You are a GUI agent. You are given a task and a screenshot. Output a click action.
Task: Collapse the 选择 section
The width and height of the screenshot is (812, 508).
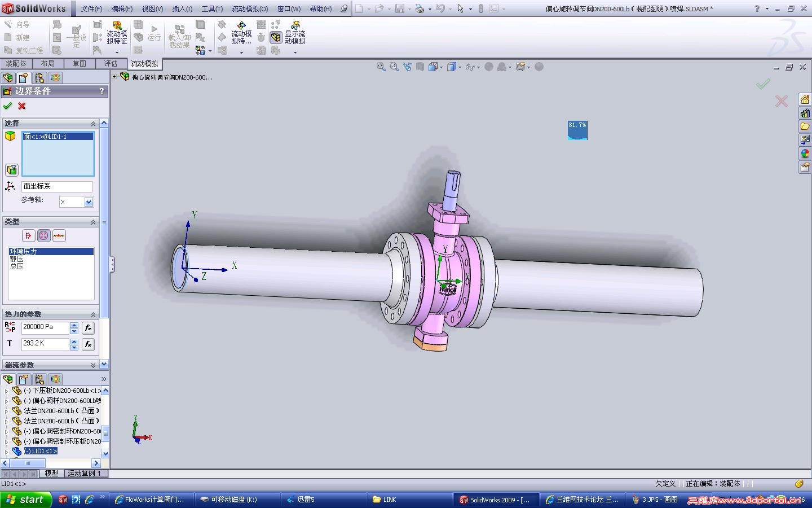click(x=94, y=124)
